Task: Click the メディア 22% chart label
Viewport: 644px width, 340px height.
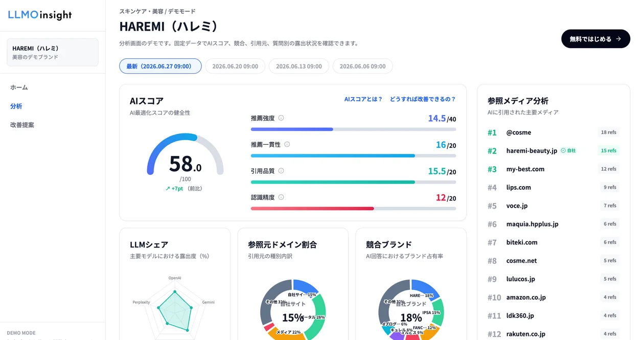Action: coord(289,332)
